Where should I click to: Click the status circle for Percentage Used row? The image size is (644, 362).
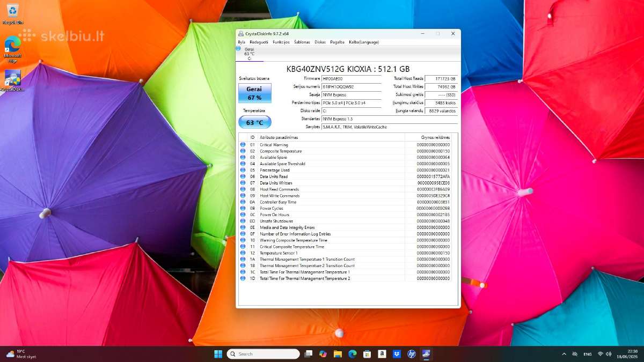point(243,170)
